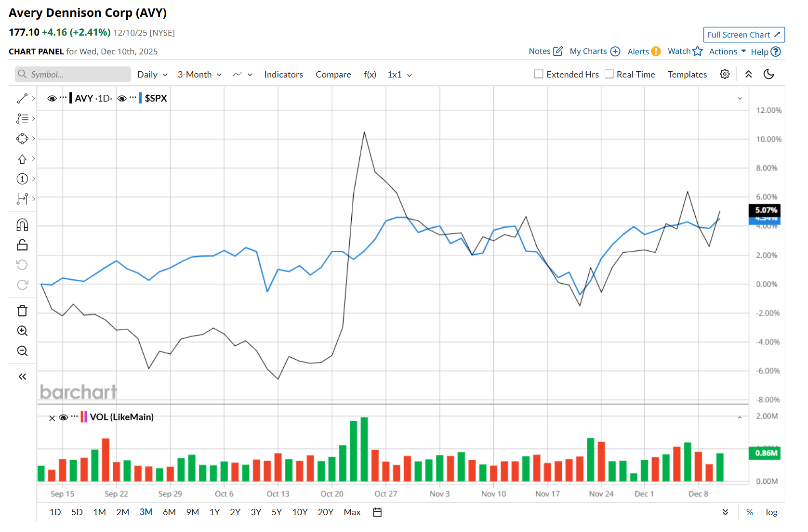Image resolution: width=808 pixels, height=532 pixels.
Task: Switch the scale to log
Action: point(771,512)
